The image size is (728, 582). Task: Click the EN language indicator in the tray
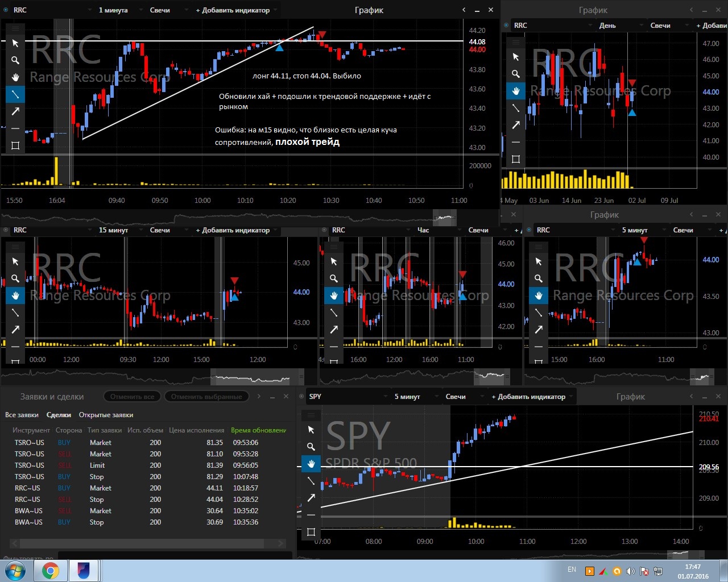572,569
